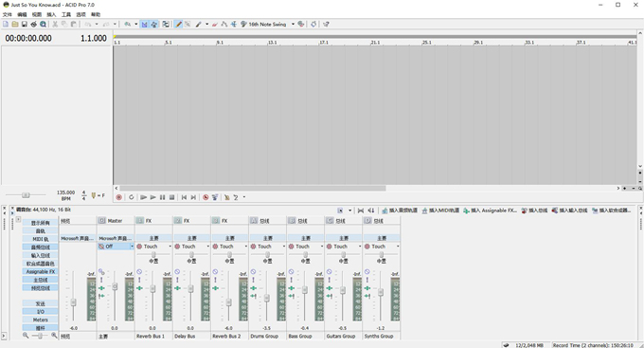Toggle Assignable FX filter in mixer sidebar

click(x=40, y=271)
